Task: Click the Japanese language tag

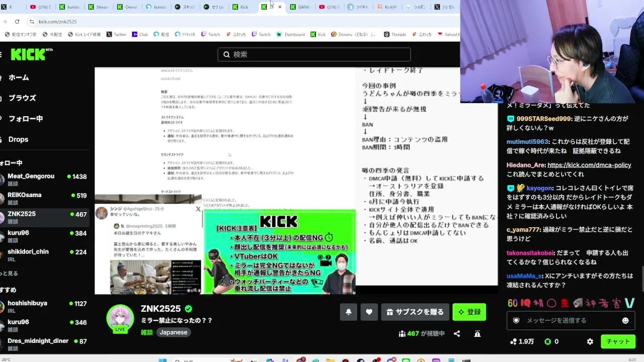Action: point(174,332)
